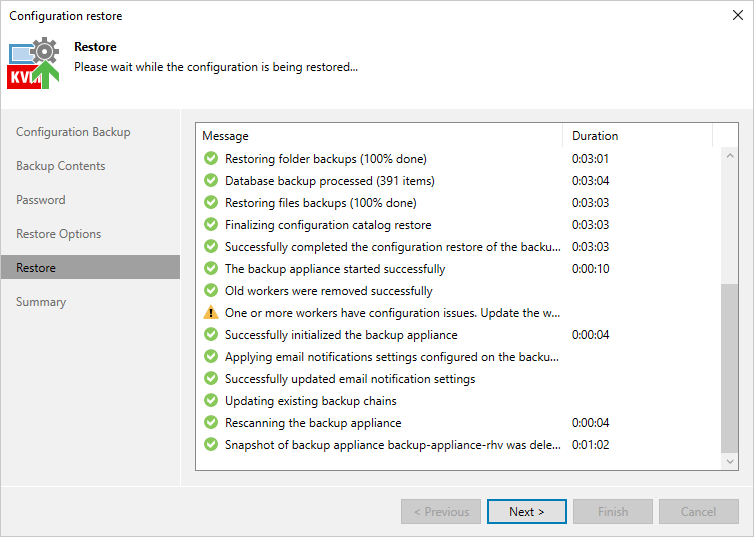Go to the Backup Contents step
Image resolution: width=754 pixels, height=537 pixels.
pyautogui.click(x=61, y=166)
